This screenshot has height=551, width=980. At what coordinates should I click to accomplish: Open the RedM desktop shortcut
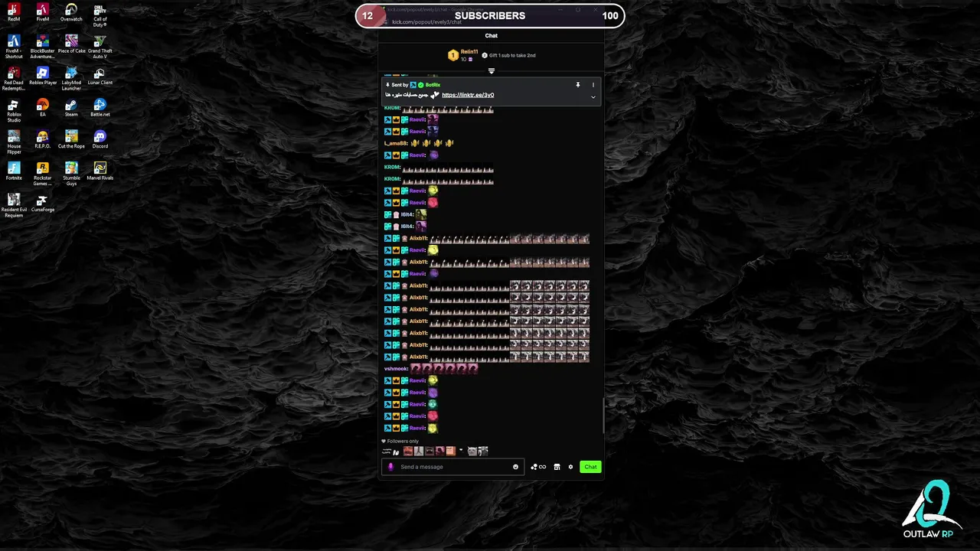click(x=14, y=13)
